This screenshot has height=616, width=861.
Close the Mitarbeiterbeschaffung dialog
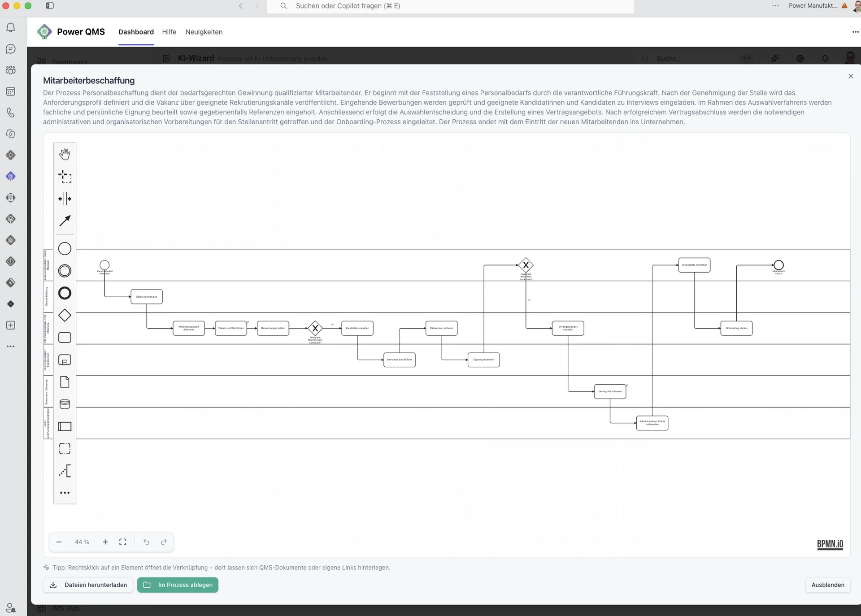pyautogui.click(x=851, y=76)
